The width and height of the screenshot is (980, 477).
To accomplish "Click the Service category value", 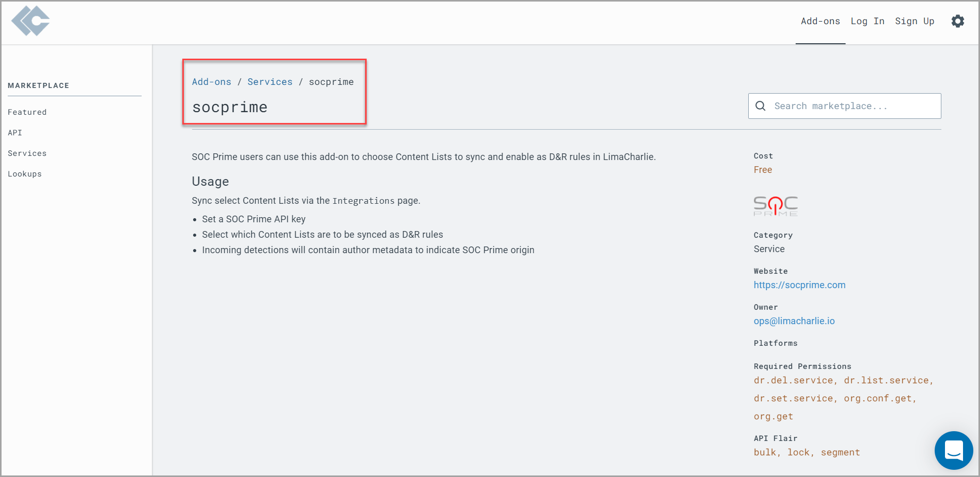I will click(x=769, y=249).
